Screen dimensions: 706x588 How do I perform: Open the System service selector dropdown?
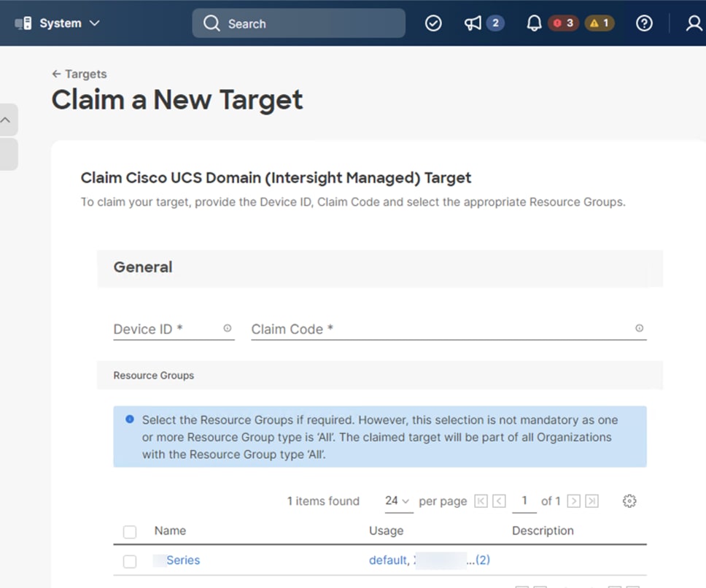pyautogui.click(x=57, y=23)
